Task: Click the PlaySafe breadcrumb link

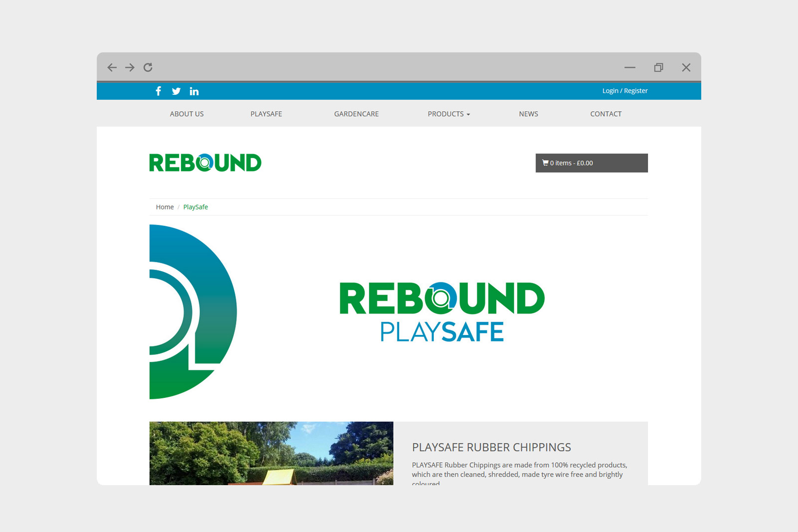Action: (196, 207)
